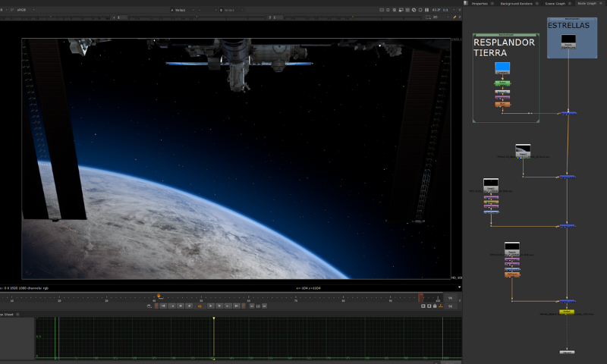Viewport: 607px width, 364px height.
Task: Click the current frame field showing 41
Action: [200, 306]
